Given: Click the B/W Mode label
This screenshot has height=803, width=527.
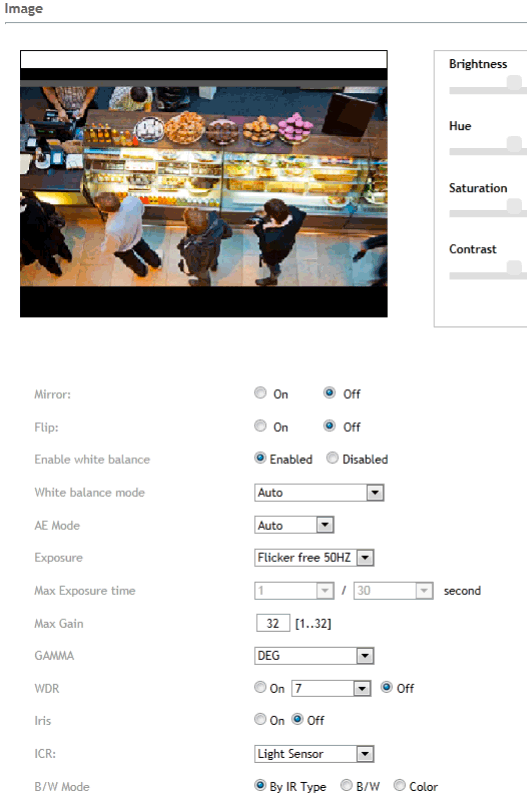Looking at the screenshot, I should (62, 787).
